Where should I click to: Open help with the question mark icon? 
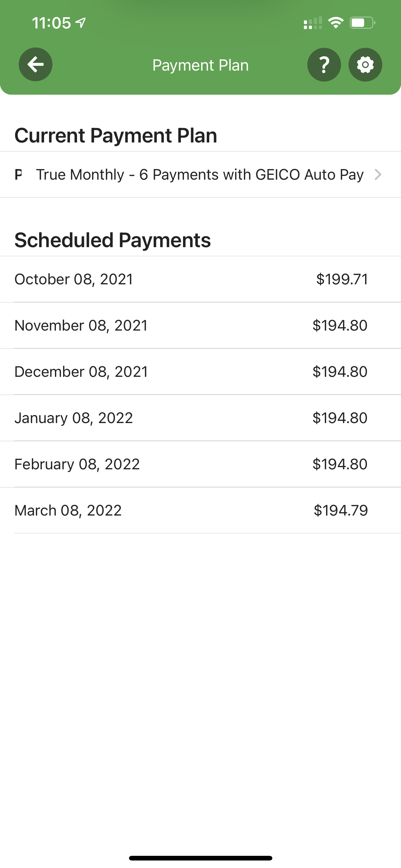[x=324, y=64]
